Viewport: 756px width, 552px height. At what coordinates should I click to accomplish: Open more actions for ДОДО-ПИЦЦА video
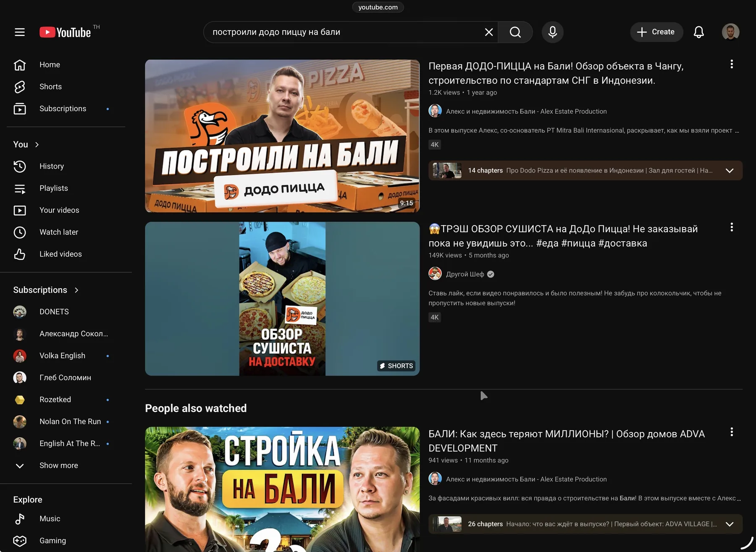pos(732,64)
